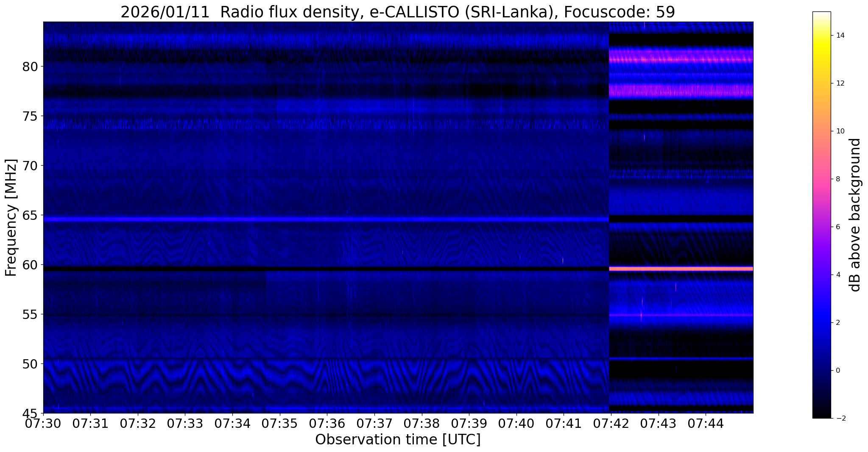The width and height of the screenshot is (868, 452).
Task: Click the 07:42 time tick label
Action: click(x=611, y=423)
